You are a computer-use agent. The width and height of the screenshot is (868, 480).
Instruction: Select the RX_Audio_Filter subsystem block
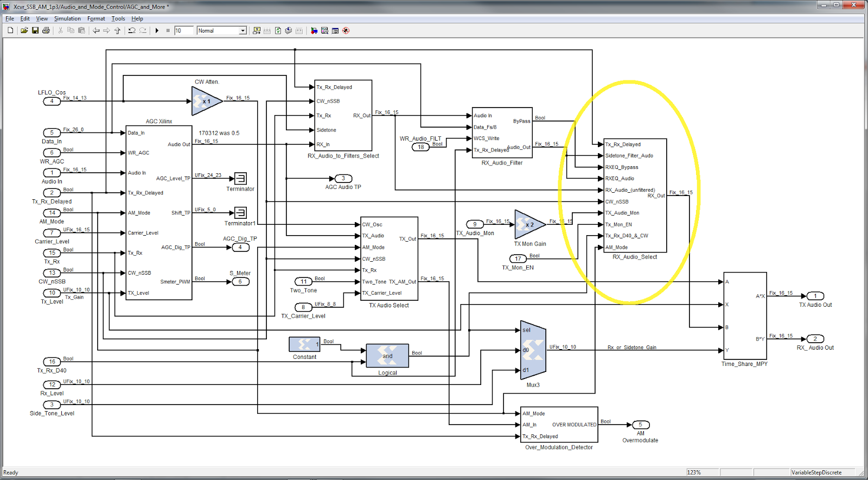(x=502, y=132)
